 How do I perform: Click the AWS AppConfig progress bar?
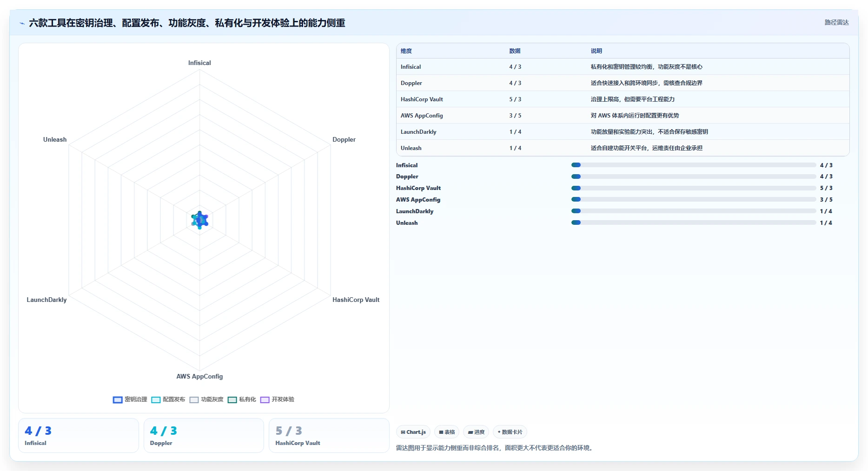(x=694, y=199)
